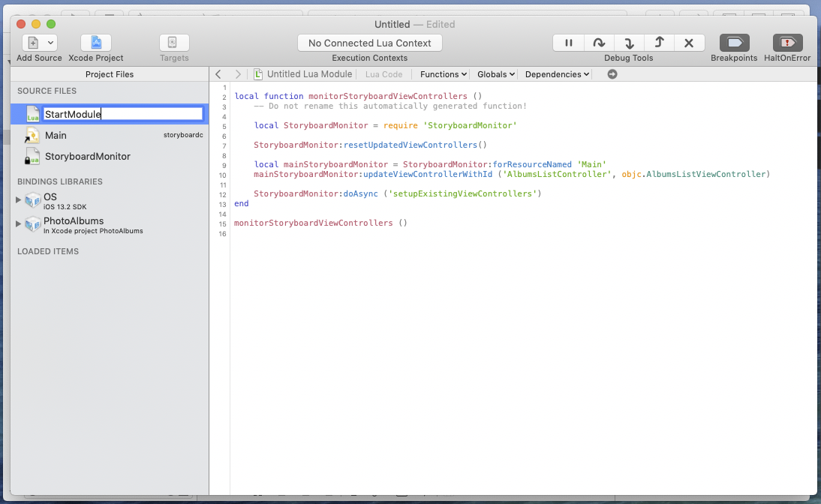Select the Main storyboard file
This screenshot has width=821, height=504.
coord(110,136)
